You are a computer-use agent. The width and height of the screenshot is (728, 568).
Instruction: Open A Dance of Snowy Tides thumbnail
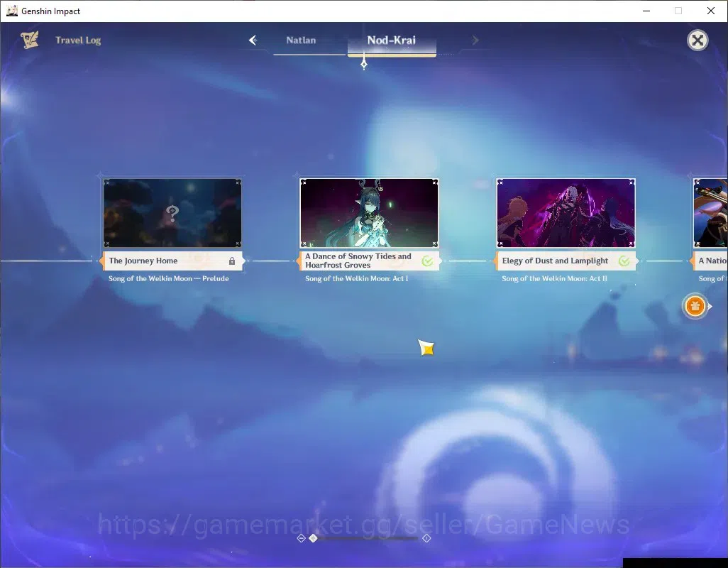[x=369, y=213]
